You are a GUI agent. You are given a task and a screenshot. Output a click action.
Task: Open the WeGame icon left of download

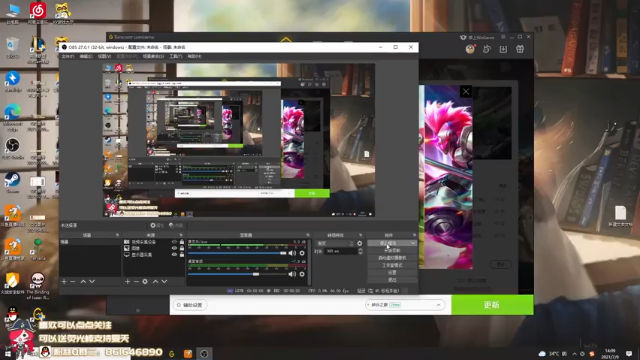pyautogui.click(x=487, y=49)
